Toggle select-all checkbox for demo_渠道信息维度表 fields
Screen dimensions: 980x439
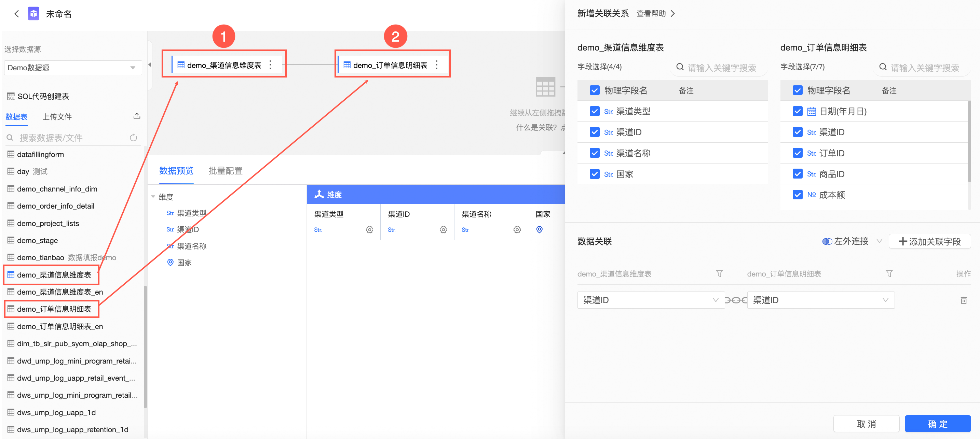coord(595,90)
